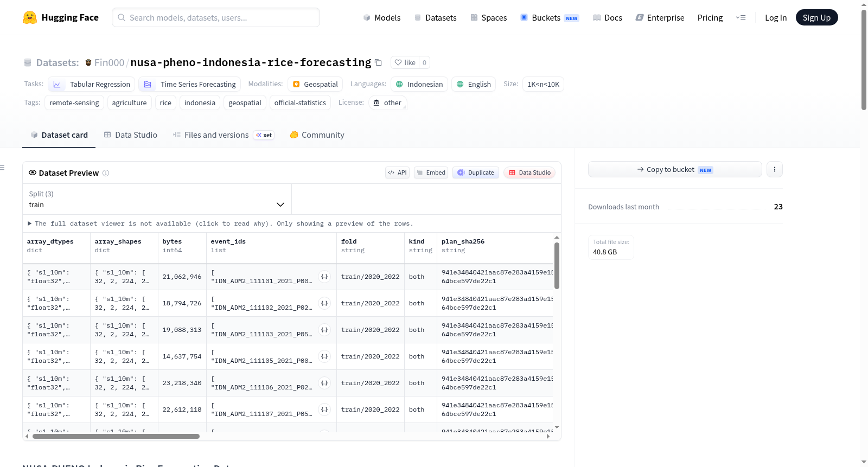Image resolution: width=868 pixels, height=467 pixels.
Task: Navigate to Spaces
Action: (x=489, y=18)
